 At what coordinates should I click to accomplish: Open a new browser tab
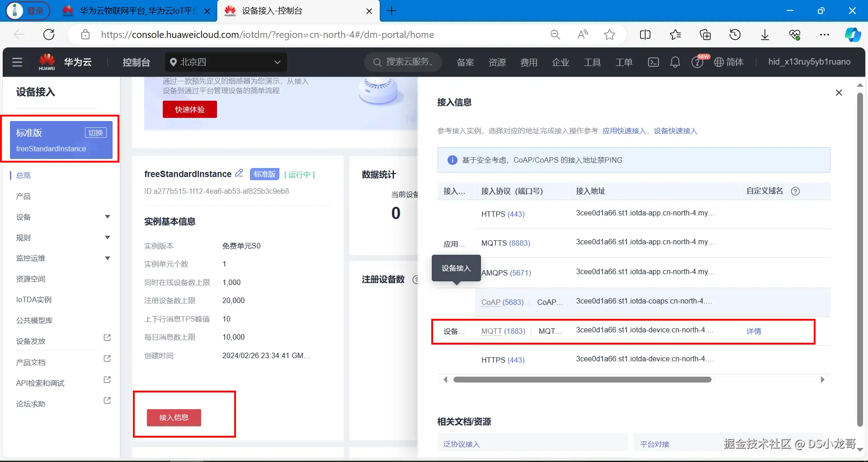[392, 11]
